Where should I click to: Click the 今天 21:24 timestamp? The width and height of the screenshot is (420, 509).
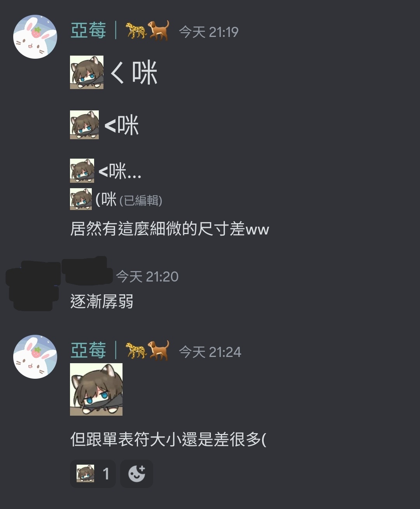(x=210, y=352)
